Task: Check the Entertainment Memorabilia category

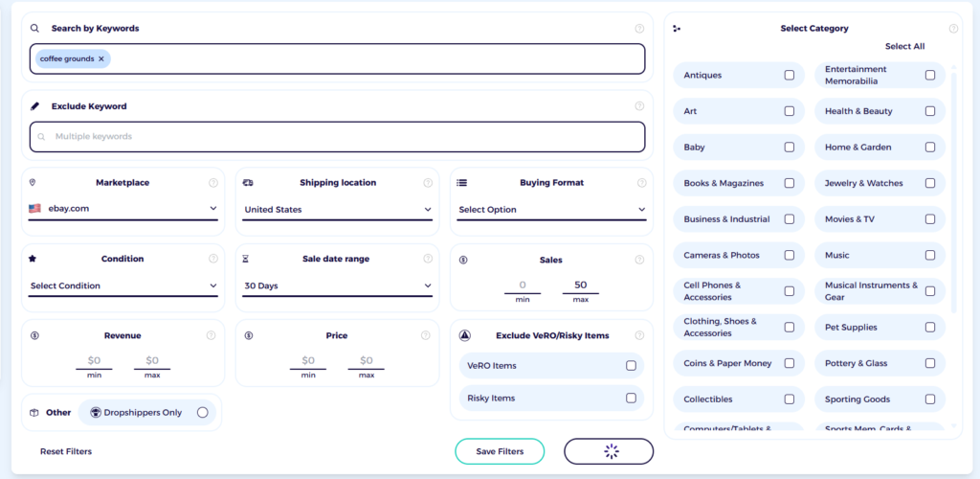Action: click(930, 75)
